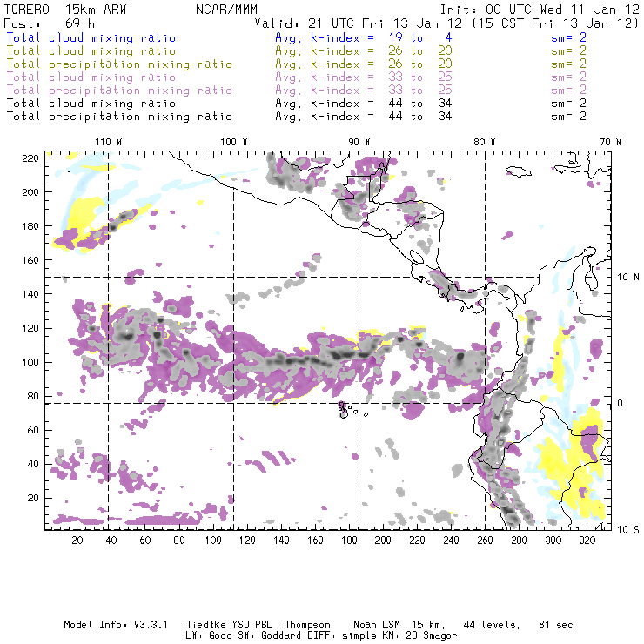Click the "81 sec" footer text
The image size is (644, 644).
[556, 625]
